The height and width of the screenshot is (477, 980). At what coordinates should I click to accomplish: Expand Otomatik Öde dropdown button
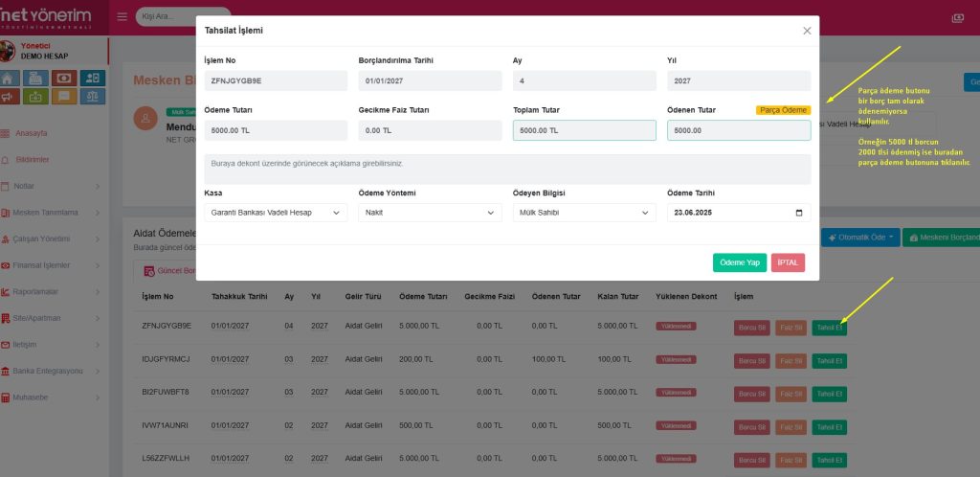(860, 237)
